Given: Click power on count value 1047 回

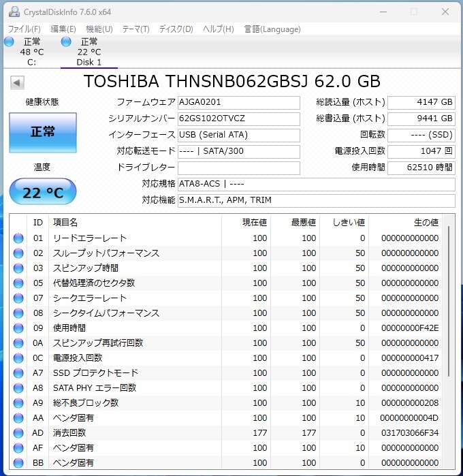Looking at the screenshot, I should coord(421,151).
